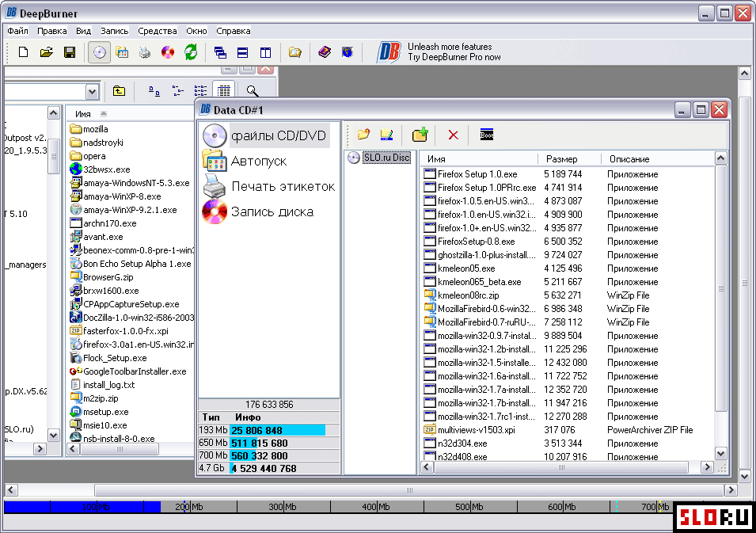756x533 pixels.
Task: Tile windows horizontally from the toolbar
Action: point(242,52)
